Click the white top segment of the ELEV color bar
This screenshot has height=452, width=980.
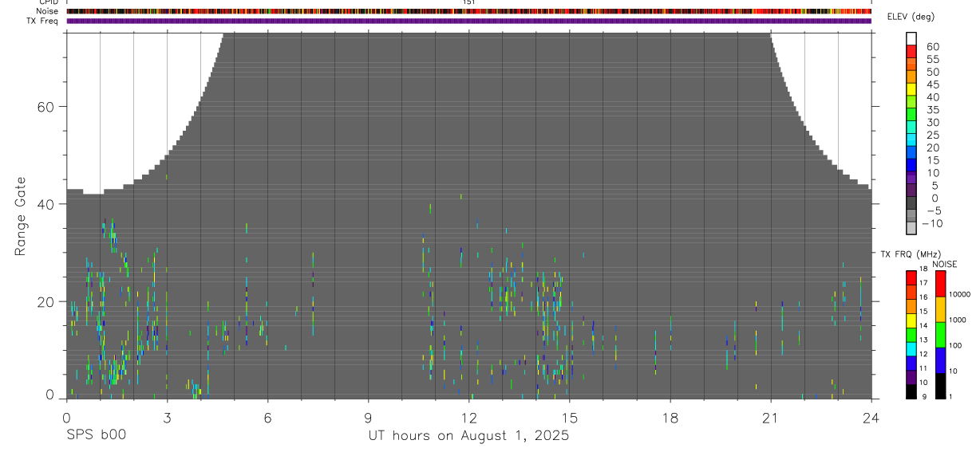point(911,37)
